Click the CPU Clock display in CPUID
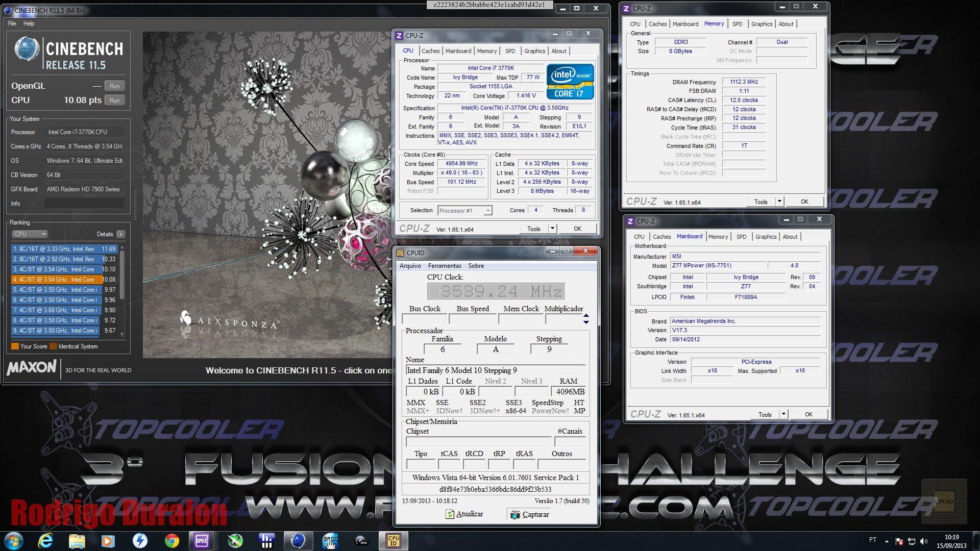Image resolution: width=980 pixels, height=551 pixels. [x=496, y=291]
